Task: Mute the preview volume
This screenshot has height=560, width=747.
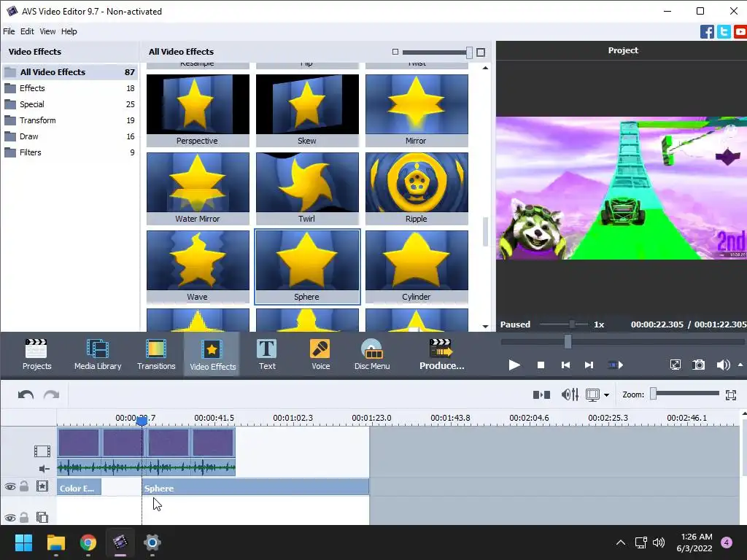Action: coord(723,365)
